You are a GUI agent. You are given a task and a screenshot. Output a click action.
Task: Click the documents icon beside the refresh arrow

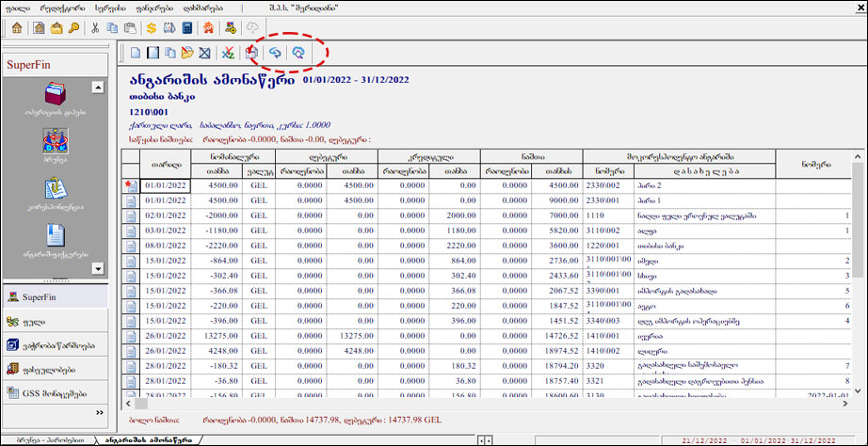[252, 53]
